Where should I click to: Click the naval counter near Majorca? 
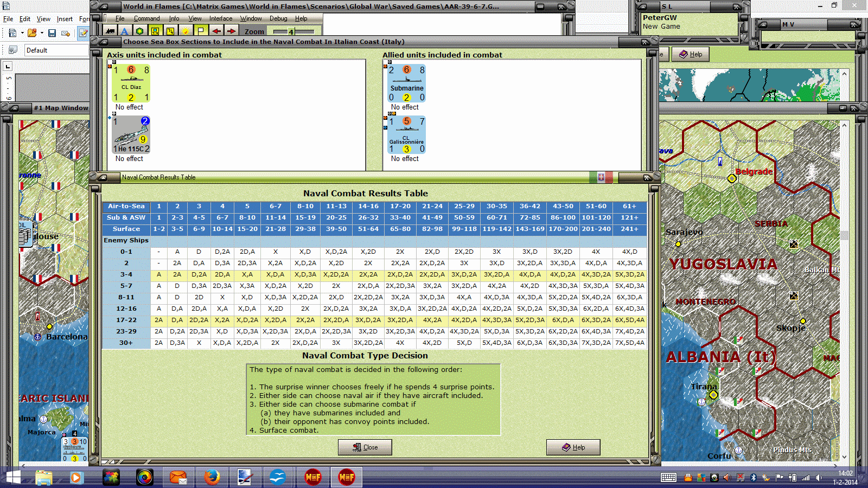(75, 450)
